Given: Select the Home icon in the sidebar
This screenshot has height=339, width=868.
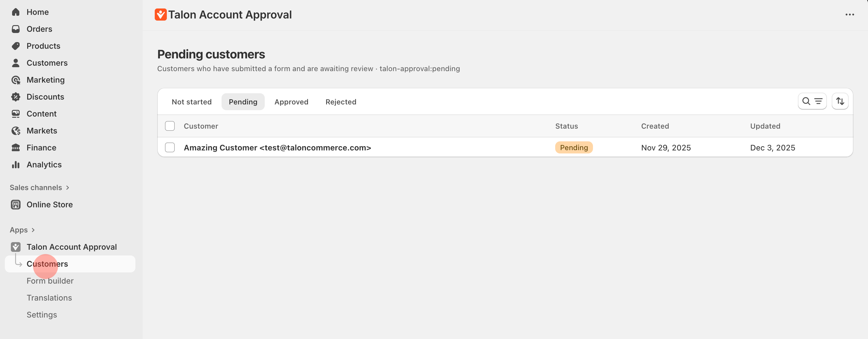Looking at the screenshot, I should coord(16,12).
